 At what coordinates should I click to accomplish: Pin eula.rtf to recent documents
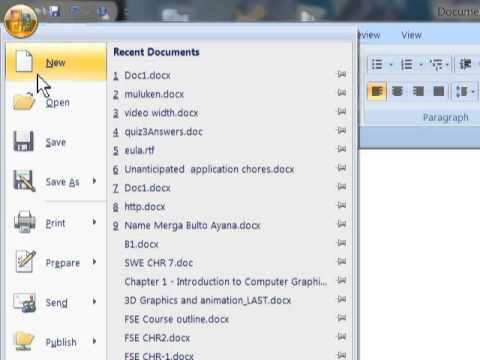(342, 148)
